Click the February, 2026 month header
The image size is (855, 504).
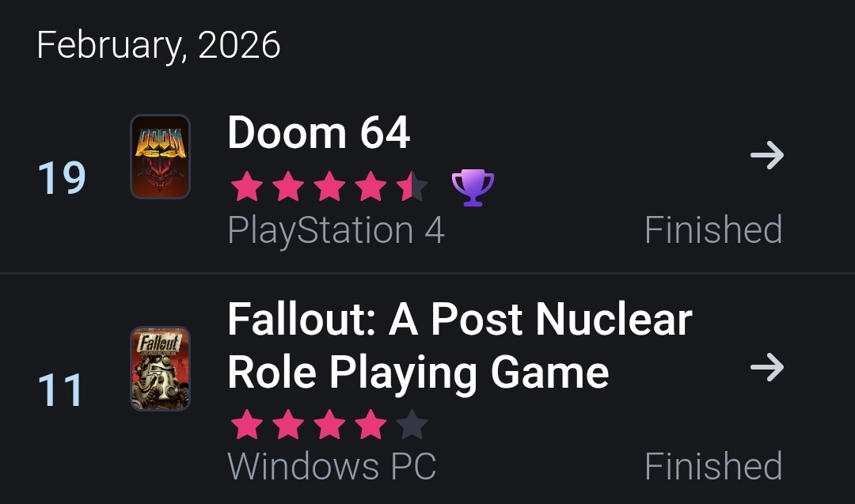coord(158,45)
